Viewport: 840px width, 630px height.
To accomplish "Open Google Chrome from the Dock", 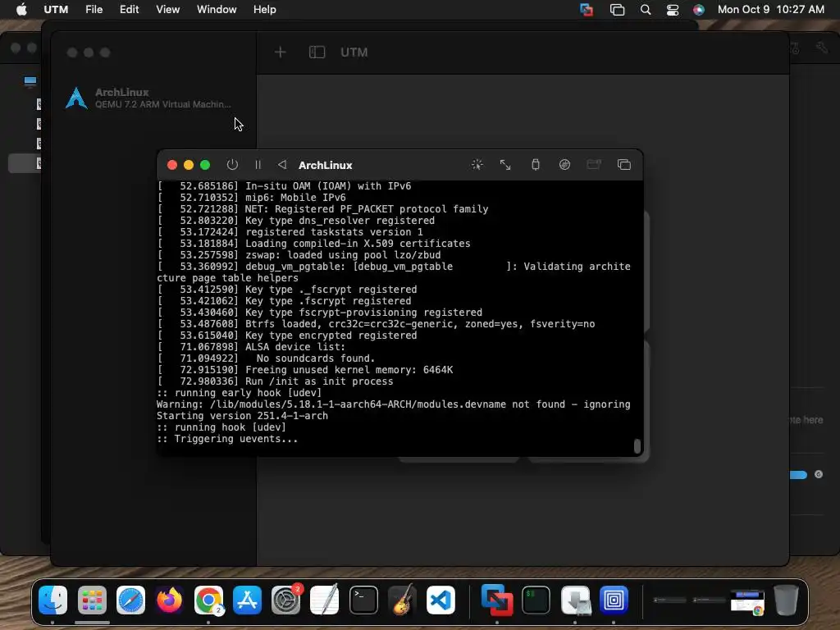I will click(208, 600).
